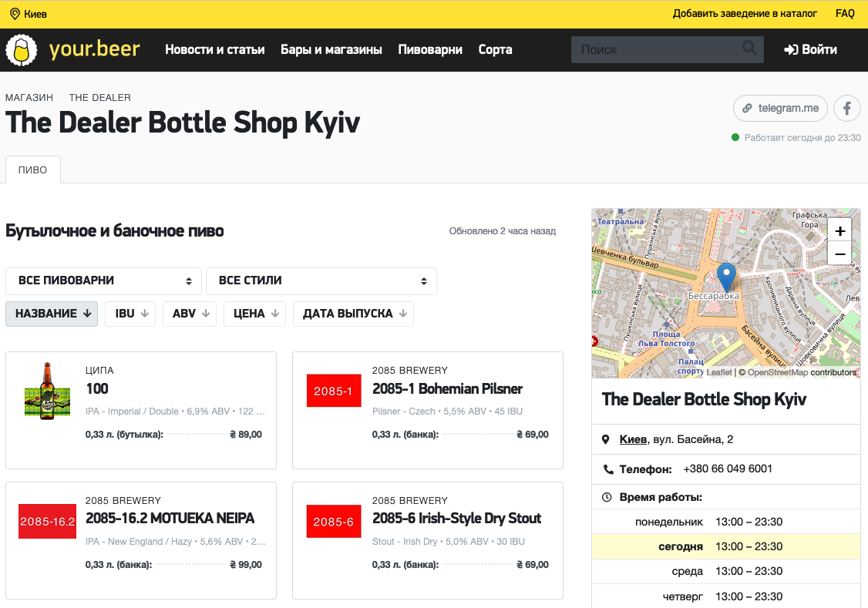This screenshot has height=608, width=868.
Task: Click Pilsner - Czech style text
Action: [404, 411]
